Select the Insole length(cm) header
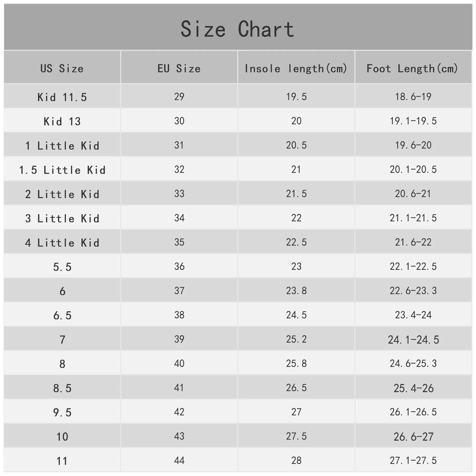This screenshot has height=476, width=476. (x=296, y=68)
